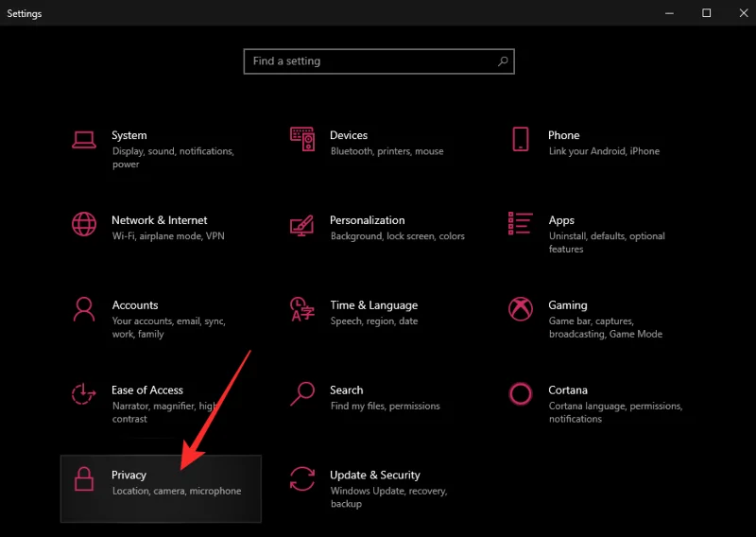Open the Accounts settings title
The height and width of the screenshot is (537, 756).
(135, 305)
